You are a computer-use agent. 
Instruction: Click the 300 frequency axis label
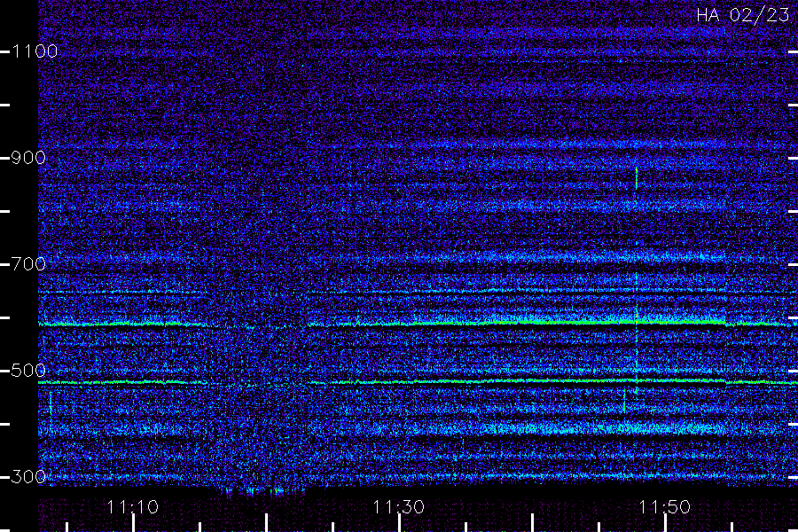(x=28, y=477)
